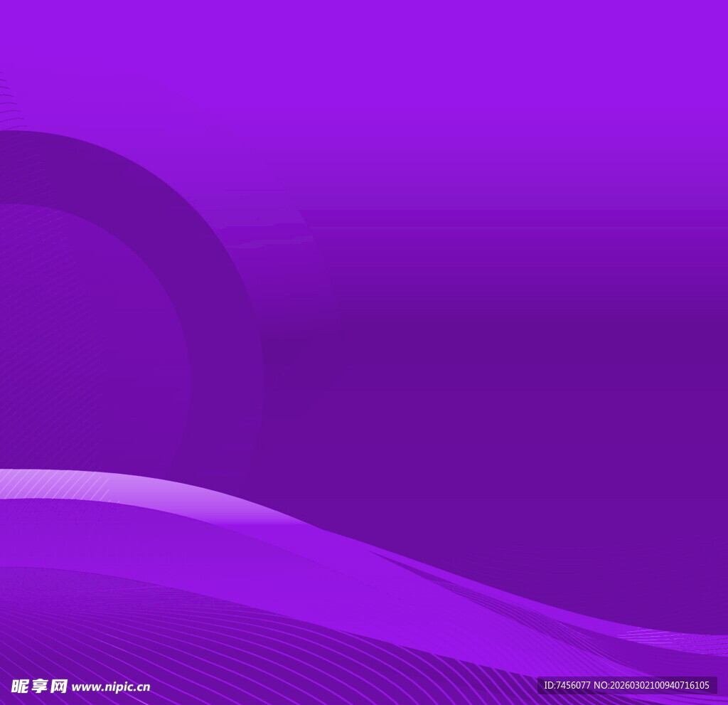This screenshot has width=728, height=705.
Task: Pick the bright violet color at top
Action: [x=427, y=57]
